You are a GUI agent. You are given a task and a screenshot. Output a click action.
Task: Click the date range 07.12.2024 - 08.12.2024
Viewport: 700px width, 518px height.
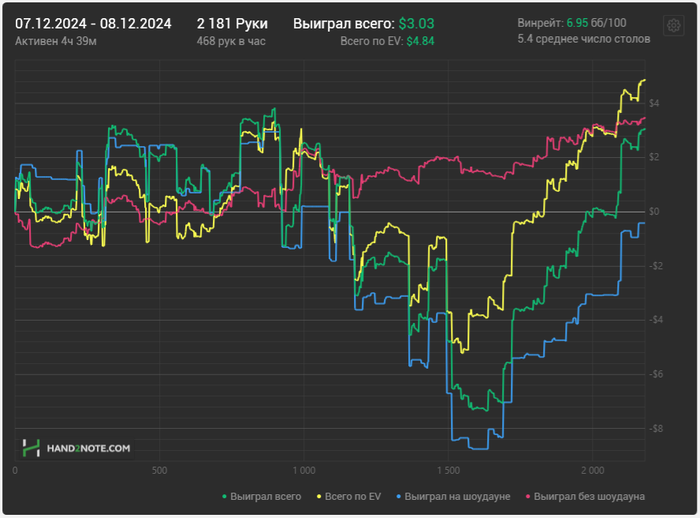point(93,24)
